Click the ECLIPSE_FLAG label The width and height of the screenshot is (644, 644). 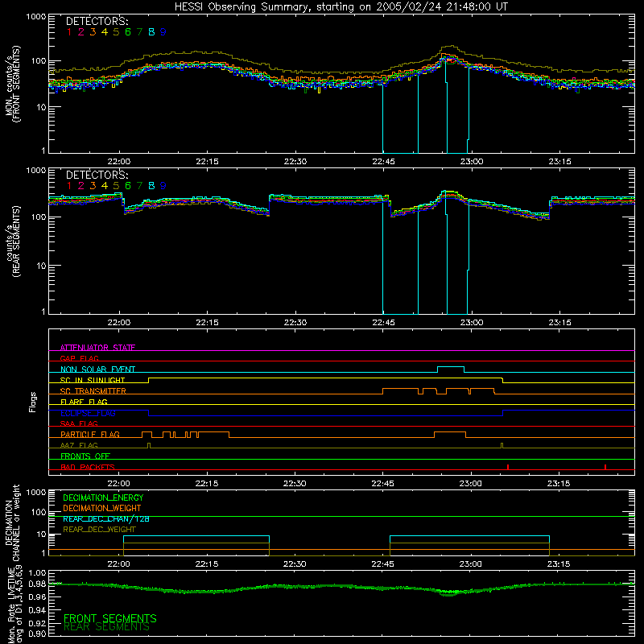click(88, 413)
